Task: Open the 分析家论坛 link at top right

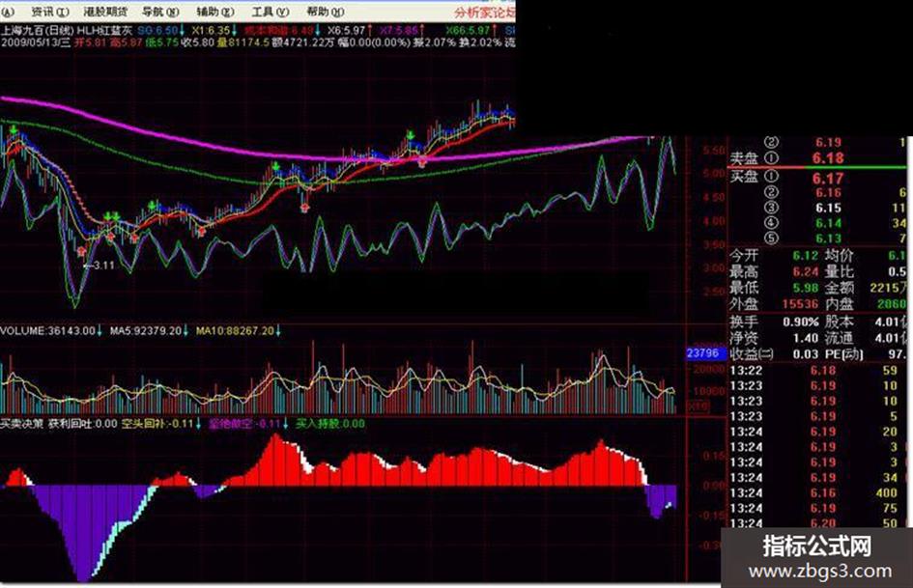Action: coord(484,12)
